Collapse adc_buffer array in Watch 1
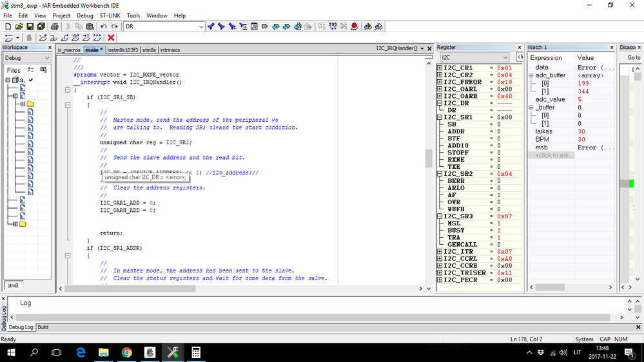The image size is (644, 362). 531,75
